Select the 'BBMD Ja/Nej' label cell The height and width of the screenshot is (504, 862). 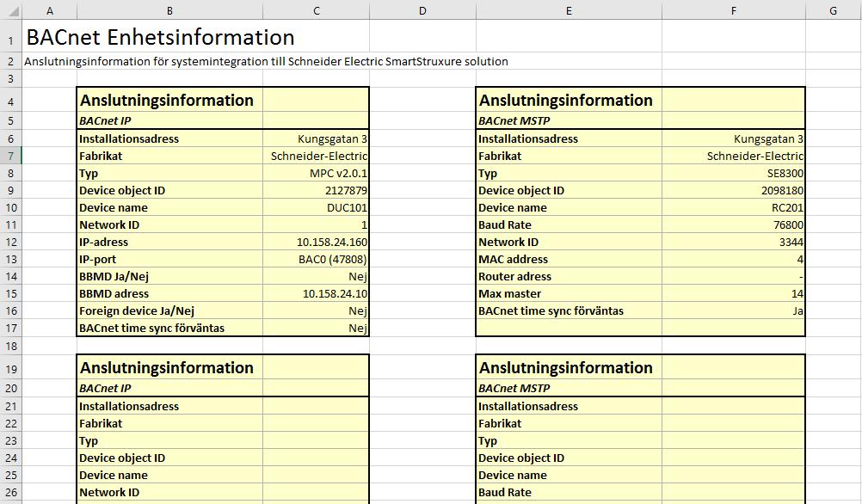pyautogui.click(x=169, y=276)
